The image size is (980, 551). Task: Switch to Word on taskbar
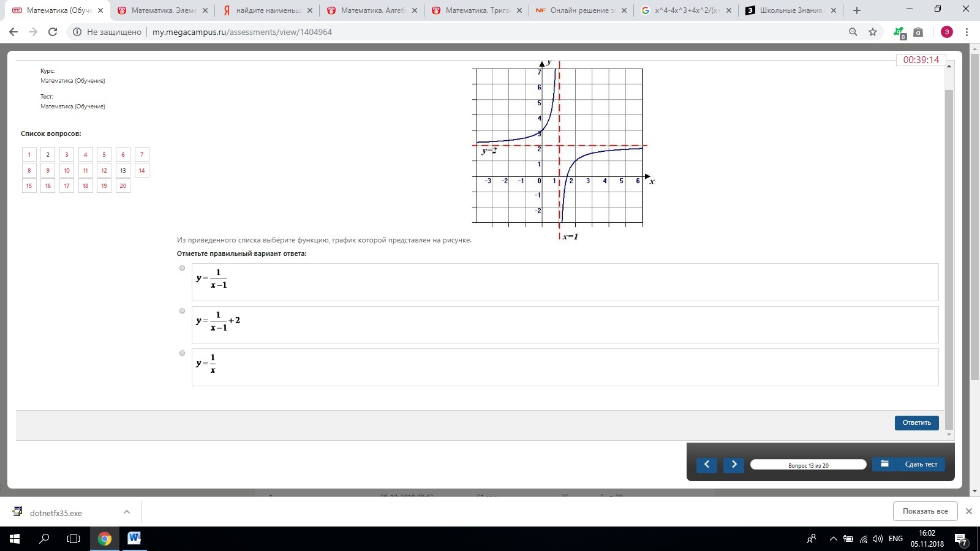click(x=134, y=539)
